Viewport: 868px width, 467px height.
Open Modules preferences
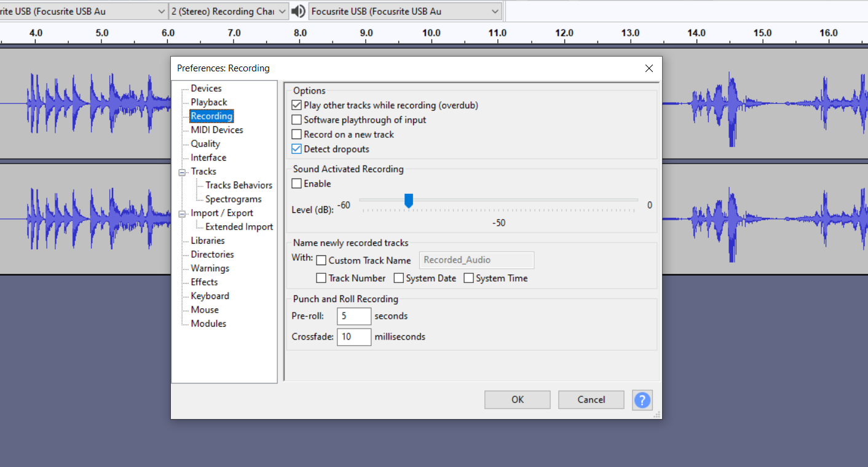208,324
